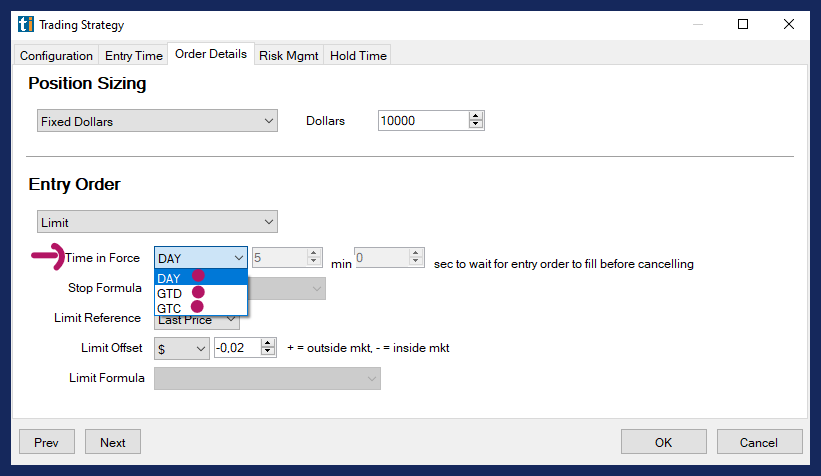Open the Limit entry order type dropdown
Image resolution: width=821 pixels, height=476 pixels.
157,221
